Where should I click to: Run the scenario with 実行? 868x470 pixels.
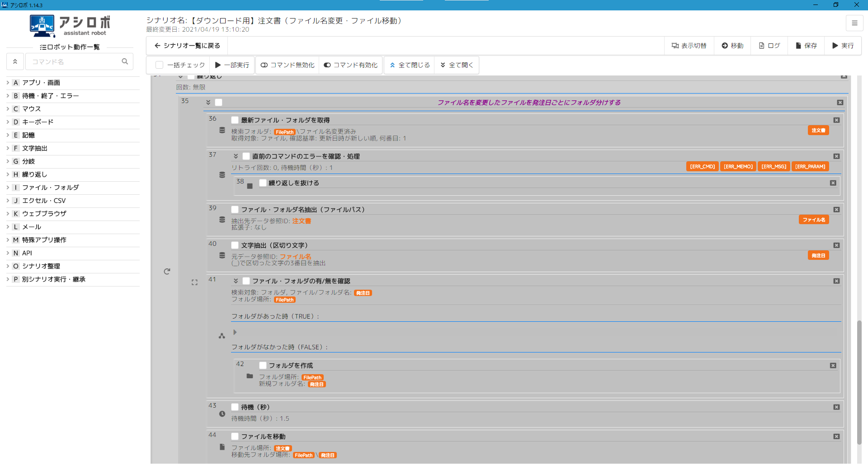(x=843, y=46)
